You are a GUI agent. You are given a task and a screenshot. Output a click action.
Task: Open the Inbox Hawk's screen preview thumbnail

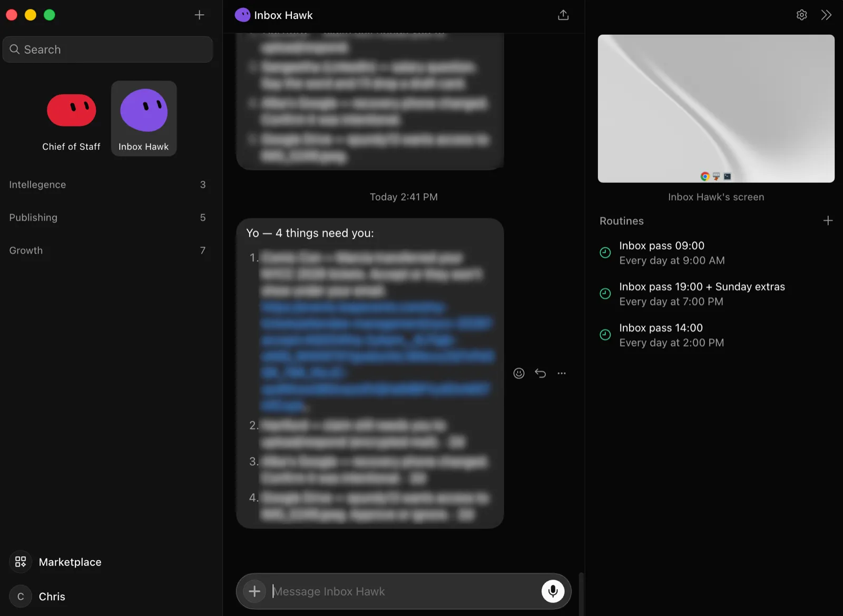[716, 109]
